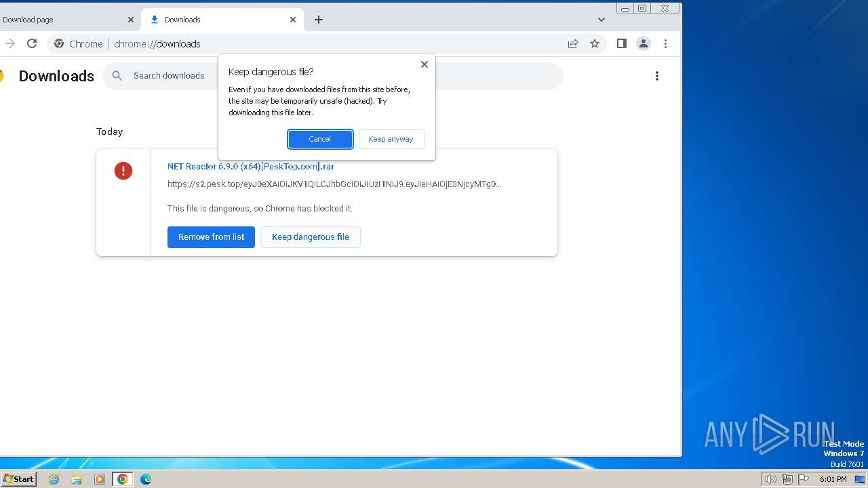Open the Chrome profile avatar icon
Image resolution: width=868 pixels, height=488 pixels.
click(x=644, y=43)
